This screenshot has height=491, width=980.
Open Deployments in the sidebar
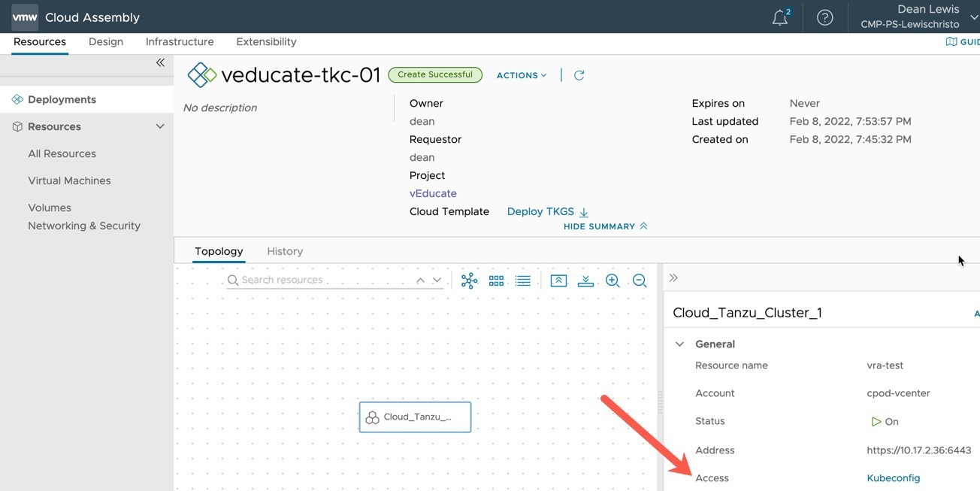coord(86,99)
